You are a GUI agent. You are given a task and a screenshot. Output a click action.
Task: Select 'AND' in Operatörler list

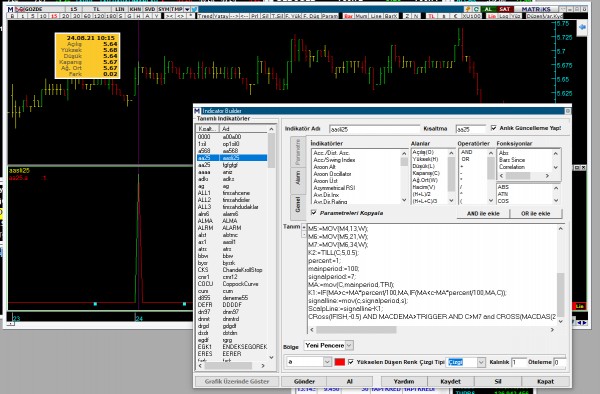coord(466,152)
